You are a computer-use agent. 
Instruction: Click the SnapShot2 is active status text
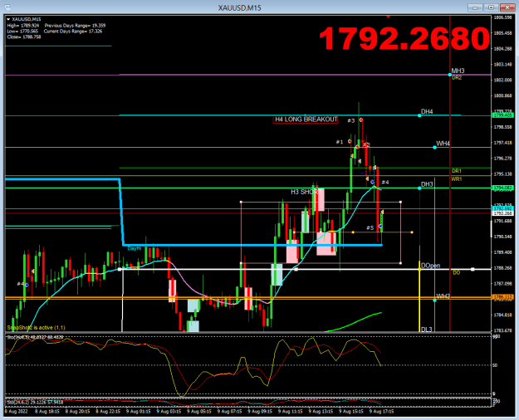(36, 328)
